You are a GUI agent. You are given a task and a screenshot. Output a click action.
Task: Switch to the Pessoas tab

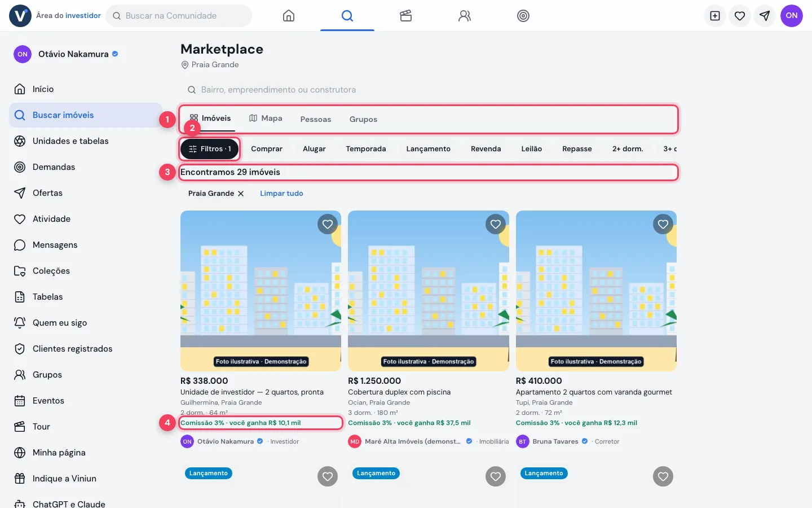click(316, 119)
